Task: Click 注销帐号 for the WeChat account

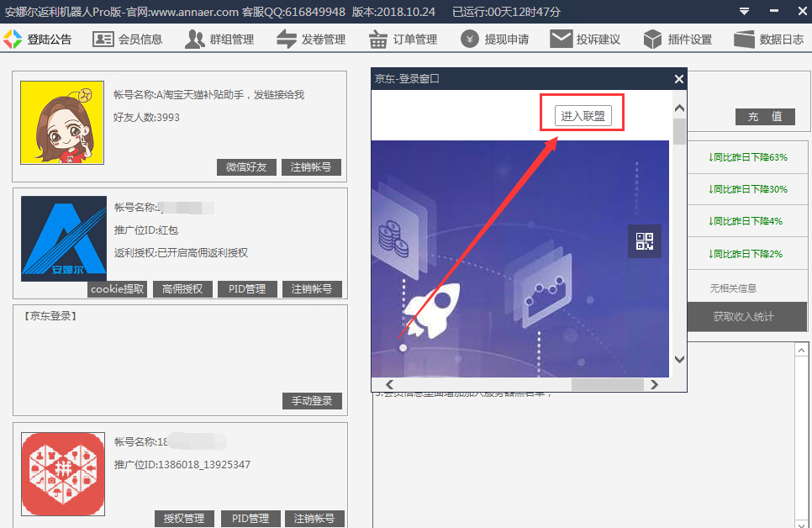Action: click(311, 166)
